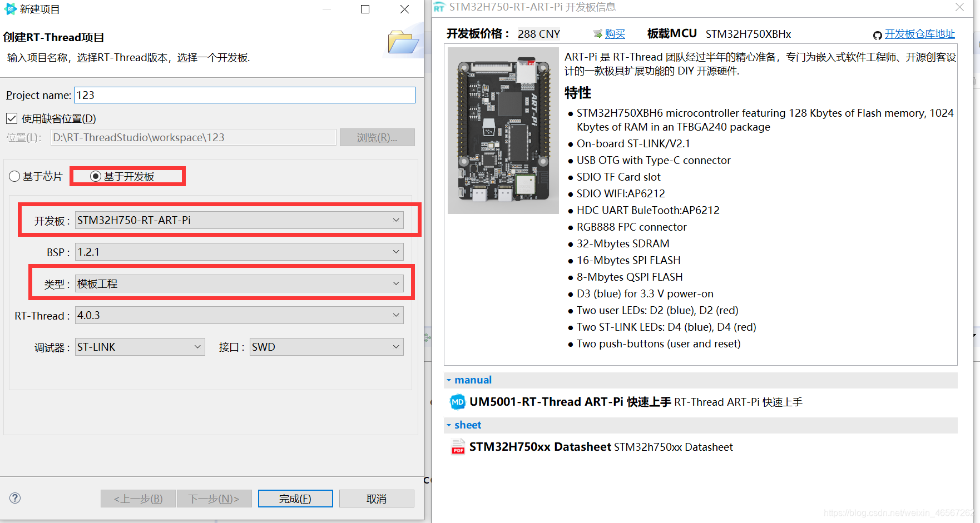Screen dimensions: 980x523
Task: Click the RT-Thread Studio icon in title bar
Action: tap(10, 9)
